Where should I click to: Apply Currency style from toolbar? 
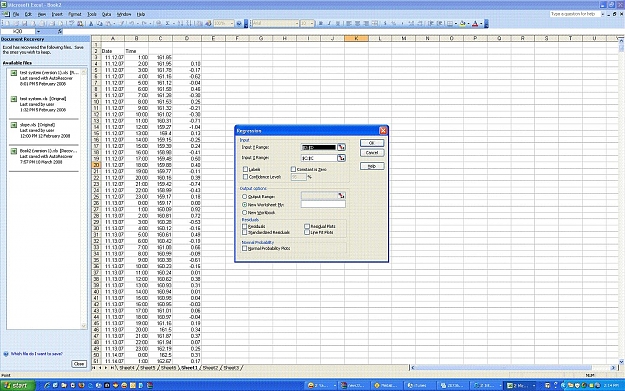385,23
